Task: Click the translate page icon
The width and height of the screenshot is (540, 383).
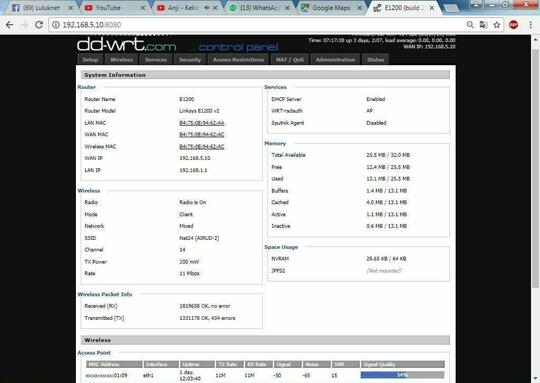Action: (x=483, y=24)
